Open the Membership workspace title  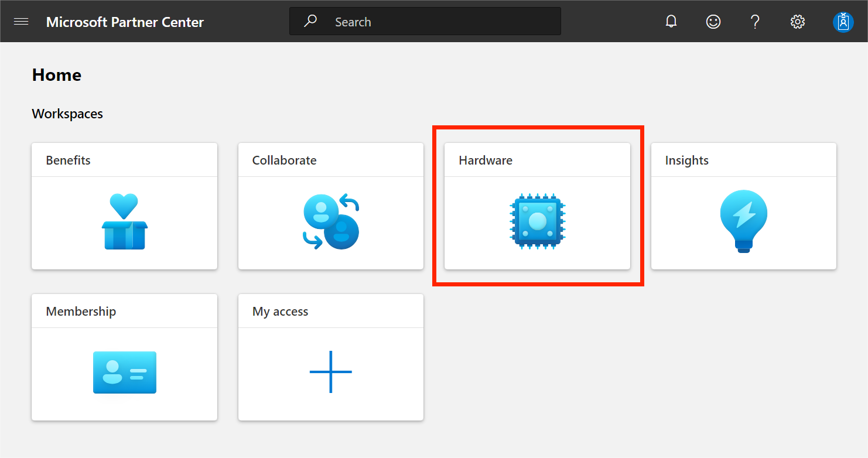[x=81, y=312]
